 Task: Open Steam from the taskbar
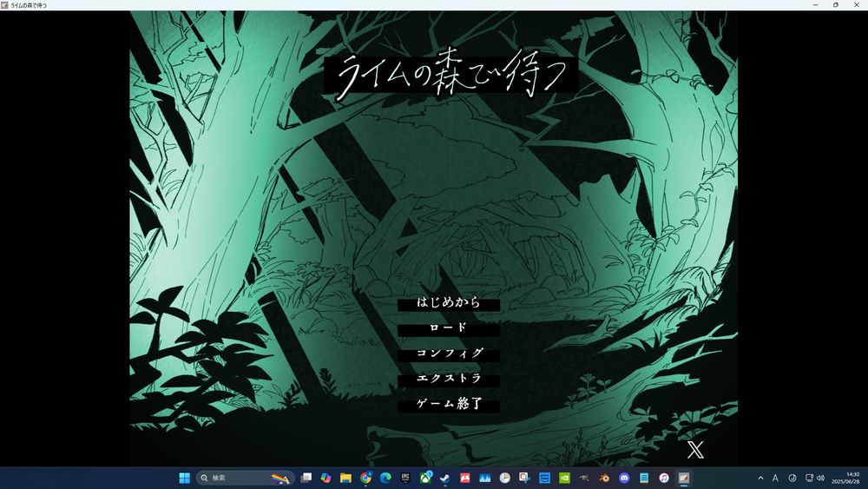(x=445, y=478)
